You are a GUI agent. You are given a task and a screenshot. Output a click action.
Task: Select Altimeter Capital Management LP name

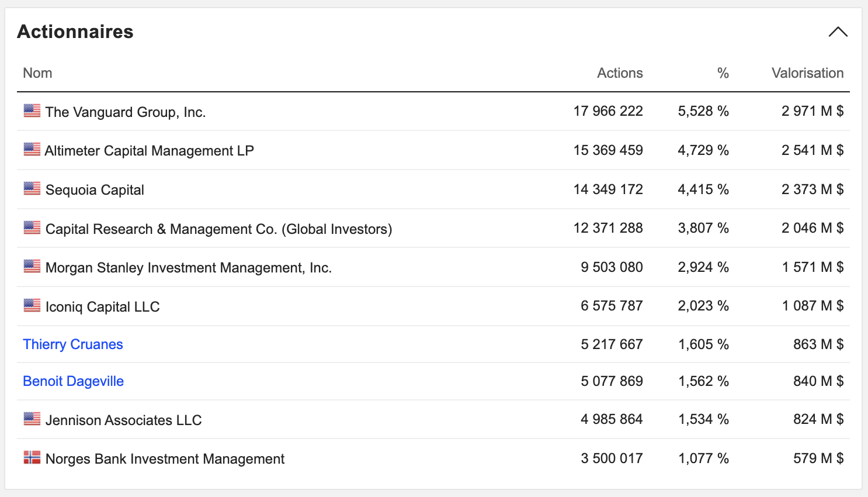[x=149, y=151]
